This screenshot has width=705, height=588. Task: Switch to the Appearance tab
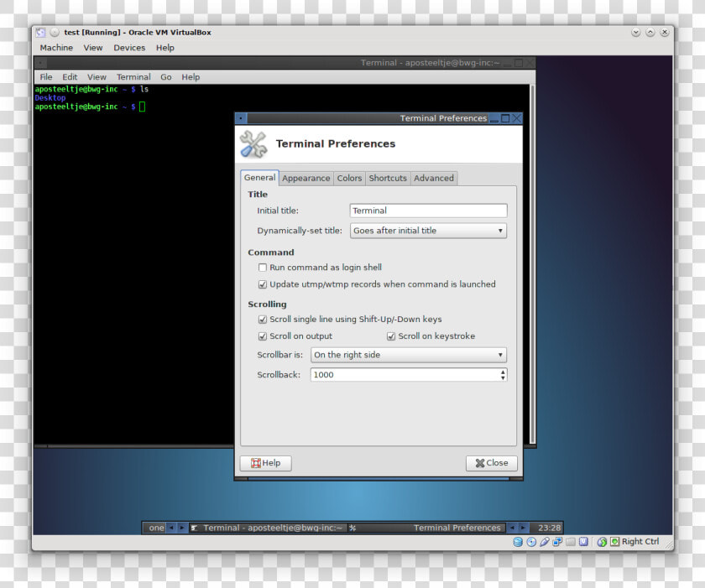(306, 179)
